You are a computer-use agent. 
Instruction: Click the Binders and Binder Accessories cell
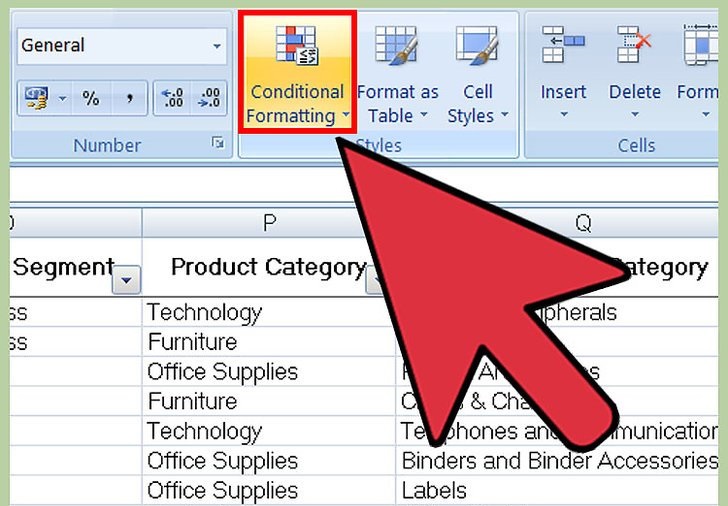560,461
